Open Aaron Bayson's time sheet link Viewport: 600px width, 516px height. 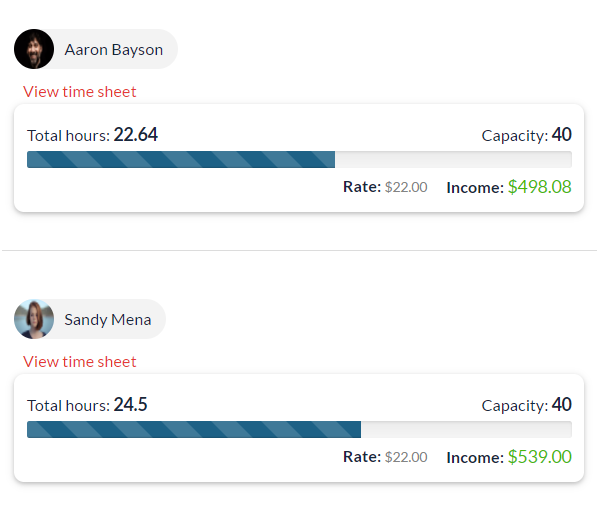pyautogui.click(x=80, y=92)
